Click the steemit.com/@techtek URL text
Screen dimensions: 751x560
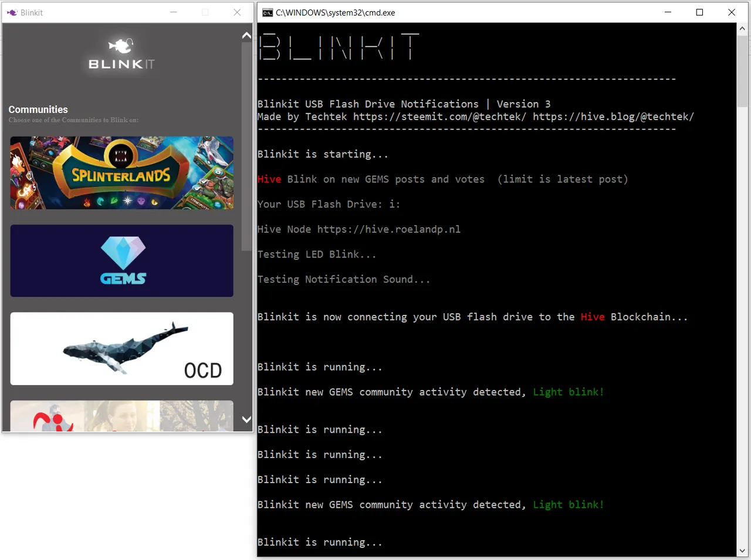point(439,117)
